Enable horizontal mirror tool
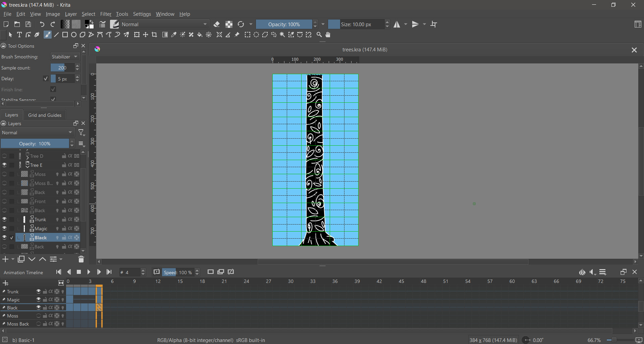 (397, 24)
